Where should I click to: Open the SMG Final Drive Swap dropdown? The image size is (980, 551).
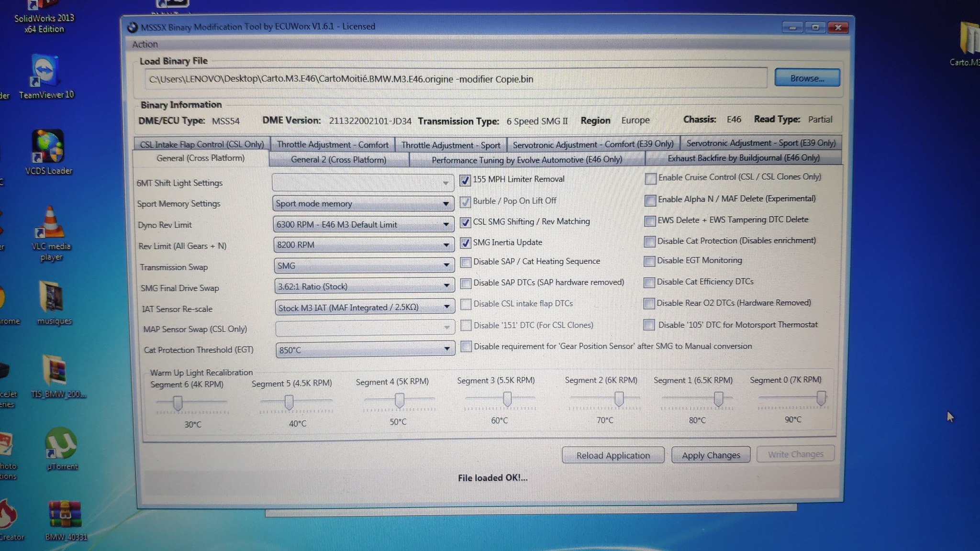coord(364,286)
